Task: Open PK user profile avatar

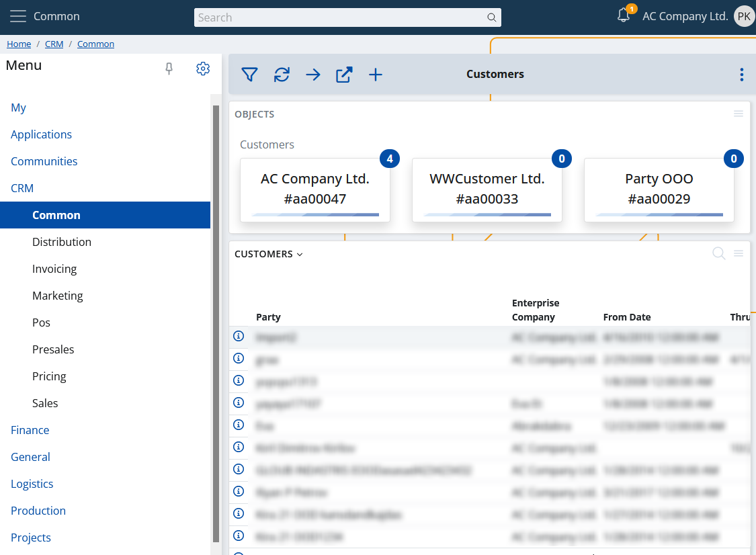Action: pyautogui.click(x=743, y=16)
